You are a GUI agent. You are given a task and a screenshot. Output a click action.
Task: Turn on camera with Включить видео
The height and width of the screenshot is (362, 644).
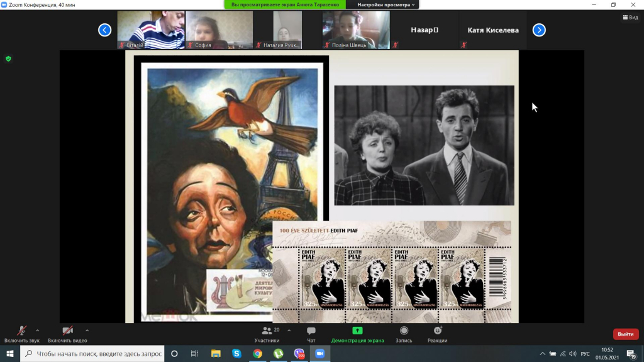67,334
